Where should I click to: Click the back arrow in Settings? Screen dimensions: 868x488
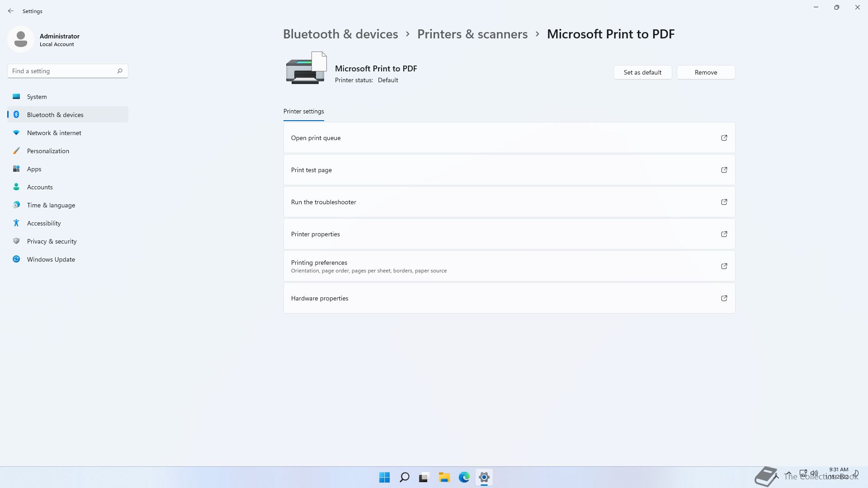(11, 11)
